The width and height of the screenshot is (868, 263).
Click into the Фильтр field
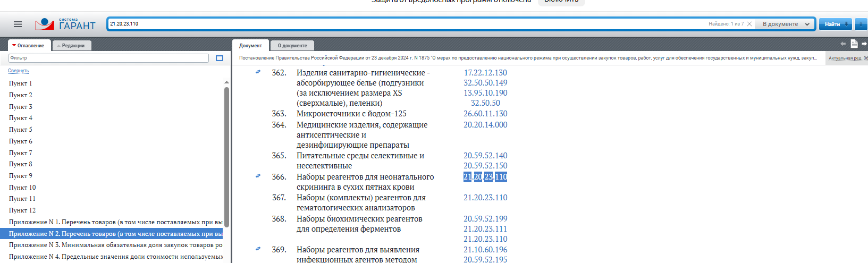(x=108, y=58)
